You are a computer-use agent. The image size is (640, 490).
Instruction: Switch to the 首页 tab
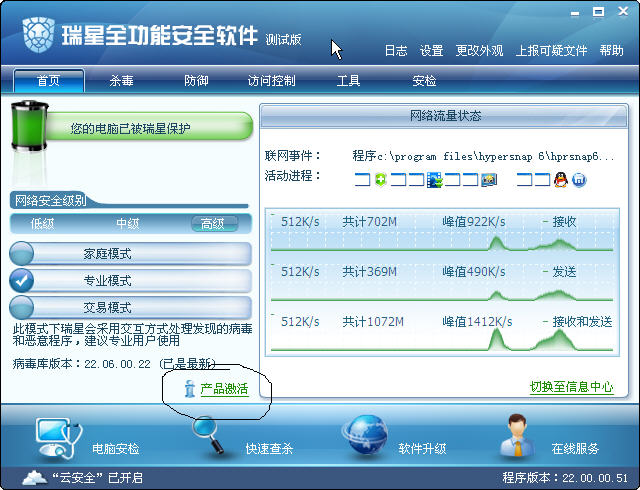coord(49,80)
